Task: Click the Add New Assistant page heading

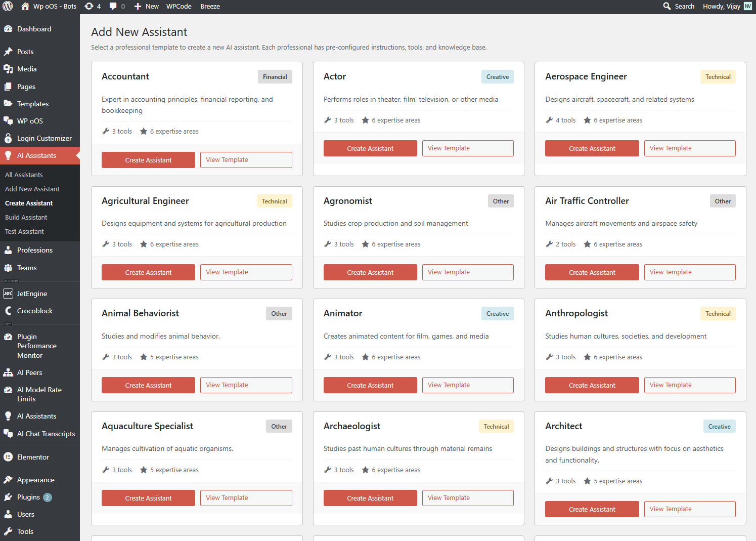Action: click(139, 32)
